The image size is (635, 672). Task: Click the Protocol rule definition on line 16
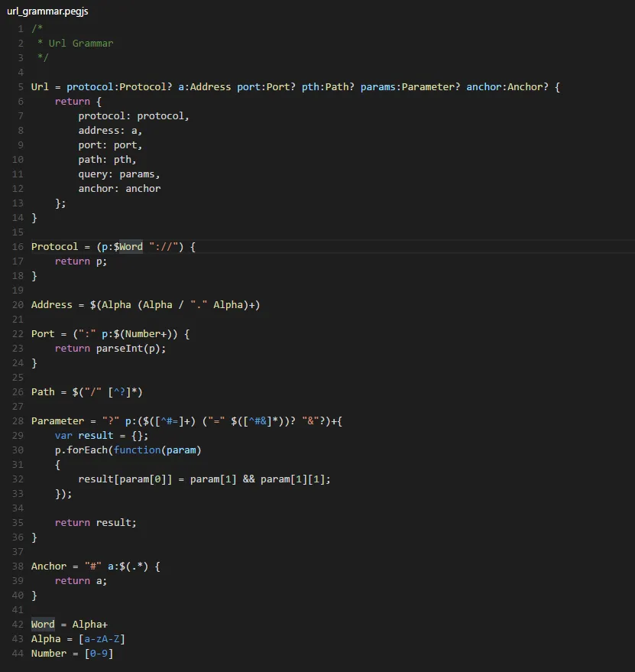[x=53, y=246]
